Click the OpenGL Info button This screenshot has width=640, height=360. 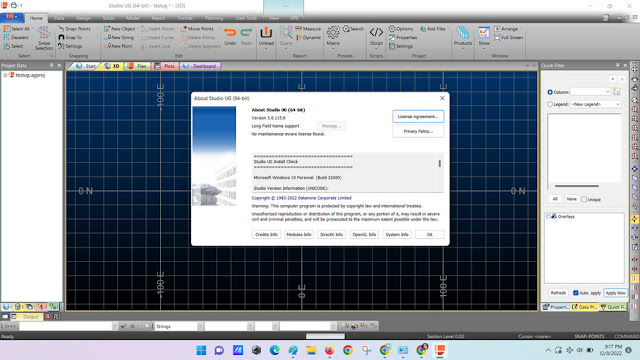(364, 234)
